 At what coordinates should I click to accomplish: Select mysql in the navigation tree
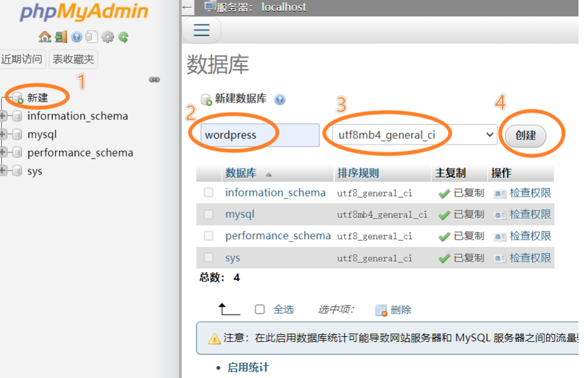coord(42,134)
